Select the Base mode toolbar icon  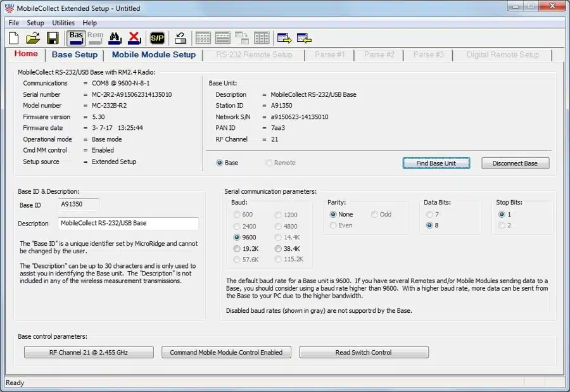tap(76, 38)
